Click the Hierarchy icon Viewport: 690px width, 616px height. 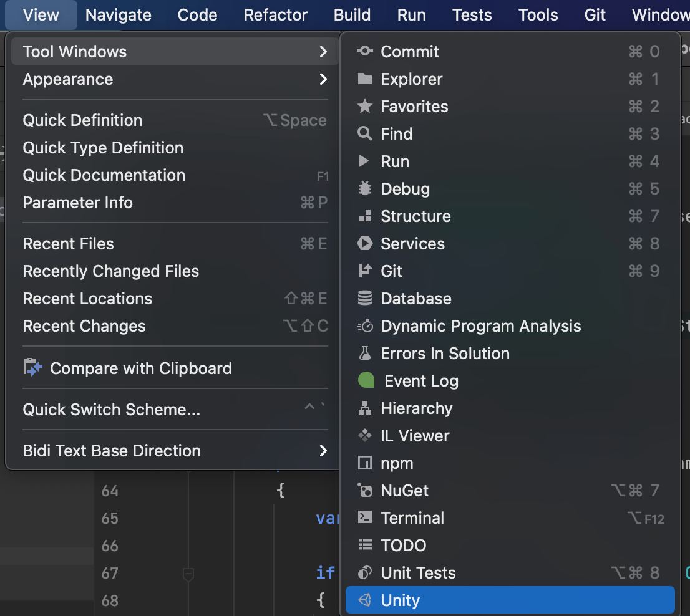pyautogui.click(x=365, y=408)
